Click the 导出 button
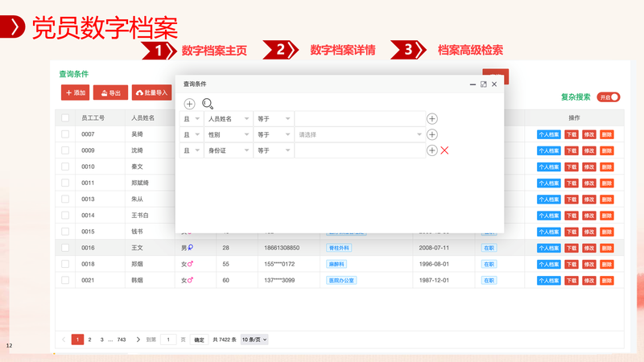 pos(110,93)
